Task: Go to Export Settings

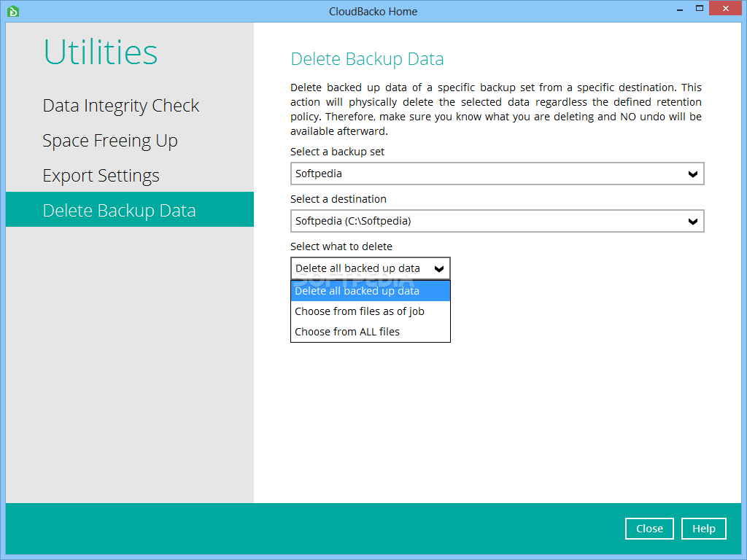Action: tap(101, 176)
